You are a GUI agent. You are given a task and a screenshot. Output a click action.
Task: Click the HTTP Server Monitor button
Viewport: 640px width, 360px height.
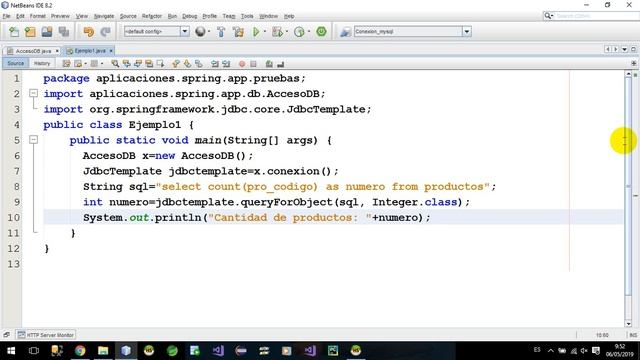point(46,335)
